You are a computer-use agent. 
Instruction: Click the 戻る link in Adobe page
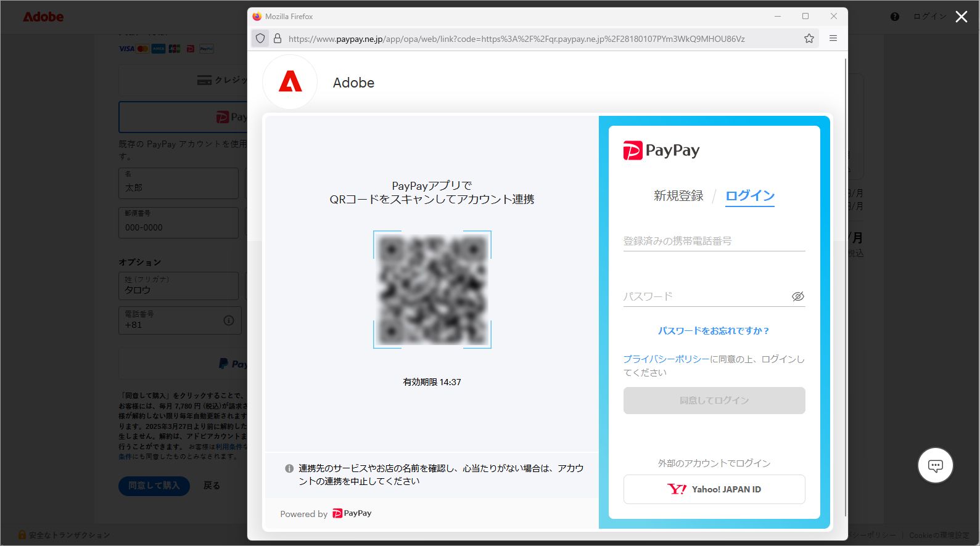tap(212, 486)
